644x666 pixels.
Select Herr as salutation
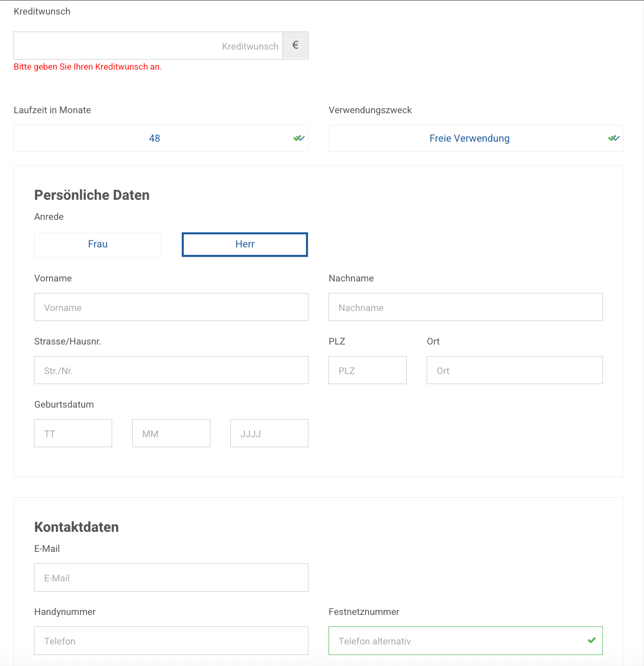[x=245, y=244]
